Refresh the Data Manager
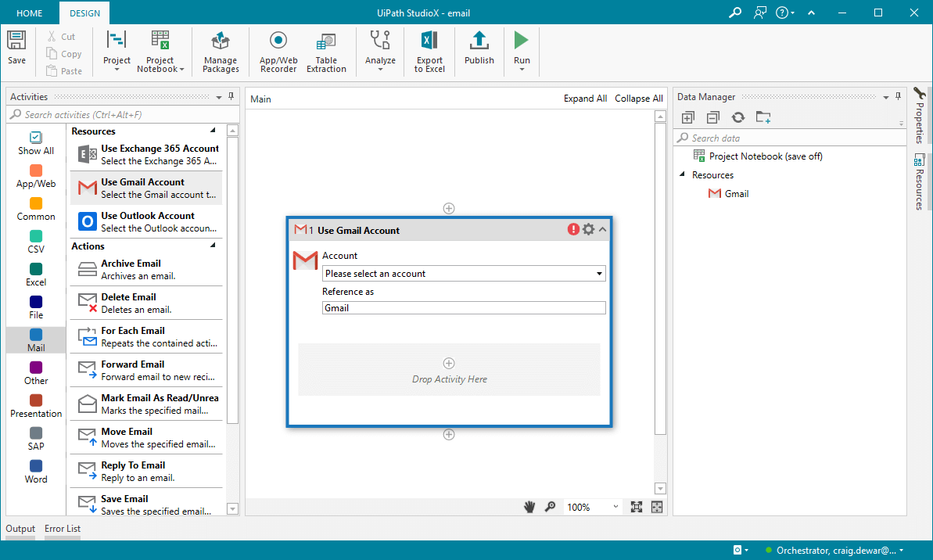This screenshot has width=933, height=560. coord(737,117)
